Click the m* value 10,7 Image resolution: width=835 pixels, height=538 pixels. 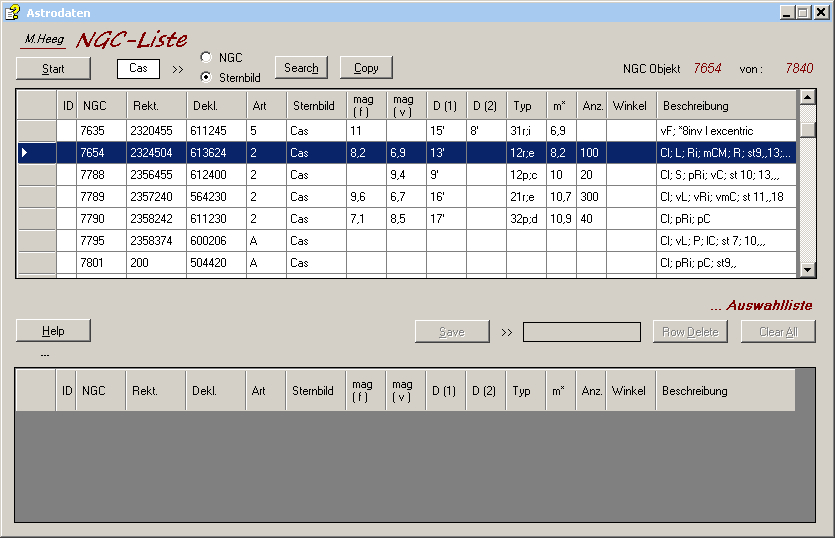[x=561, y=197]
